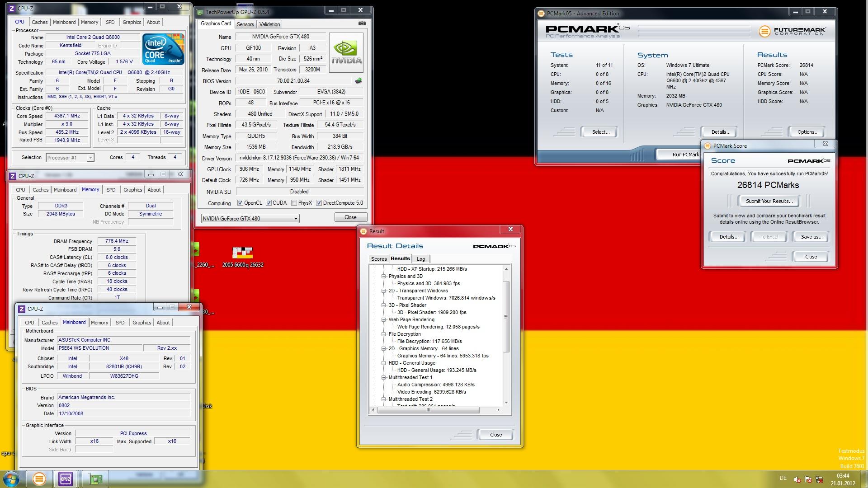Click the taskbar clock showing 03:44
Screen dimensions: 868x488
pos(843,479)
